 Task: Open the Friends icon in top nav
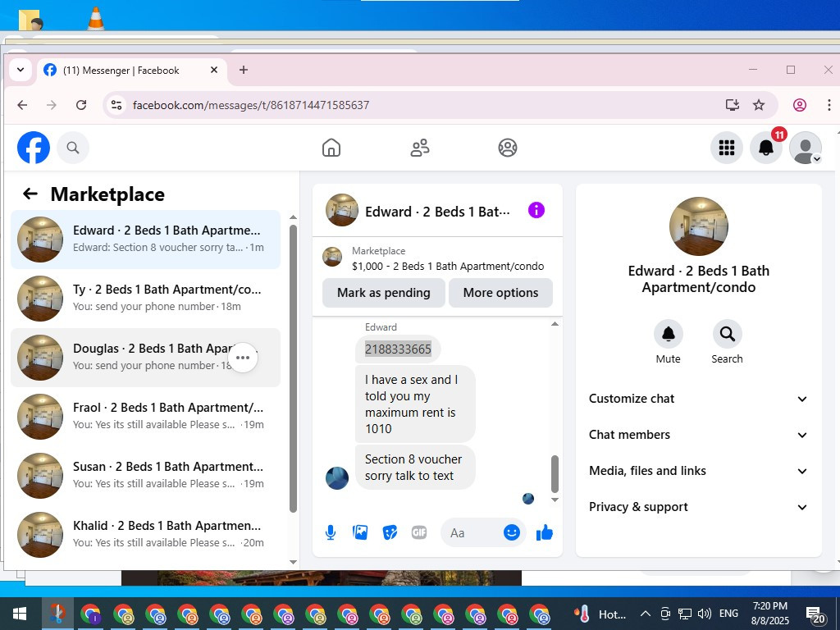pyautogui.click(x=420, y=148)
